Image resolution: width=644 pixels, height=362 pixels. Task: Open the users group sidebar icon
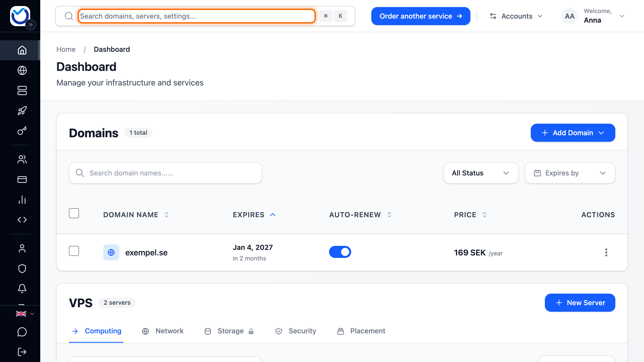point(22,159)
